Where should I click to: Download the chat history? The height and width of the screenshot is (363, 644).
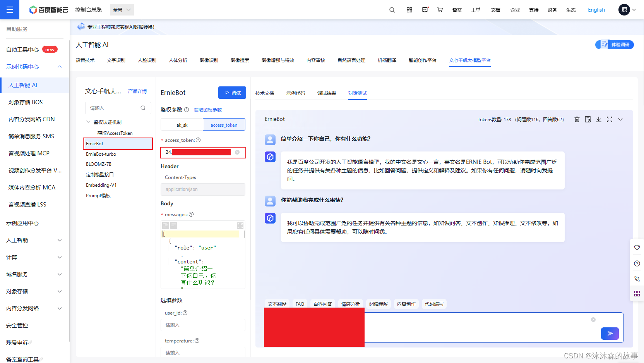click(x=599, y=119)
